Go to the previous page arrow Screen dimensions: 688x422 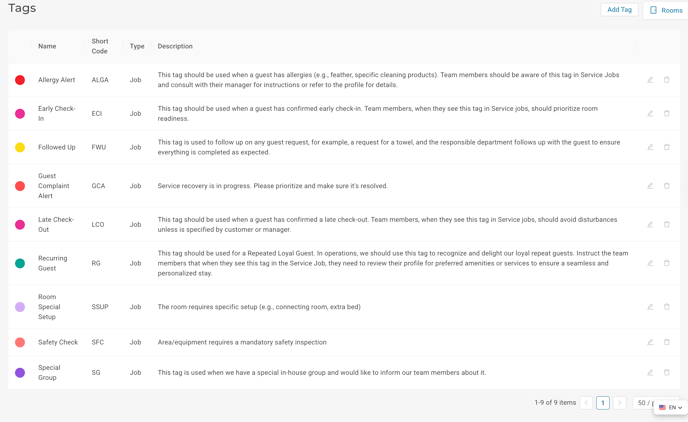pyautogui.click(x=586, y=403)
